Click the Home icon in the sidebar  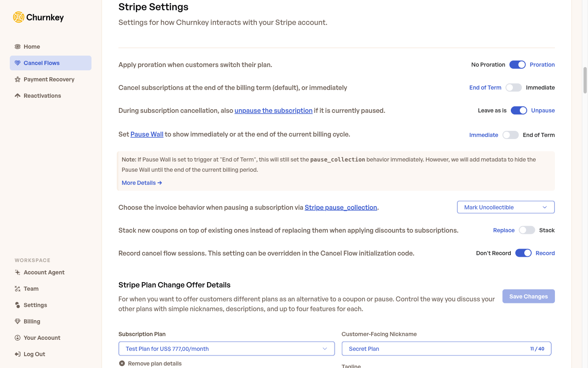pos(17,47)
